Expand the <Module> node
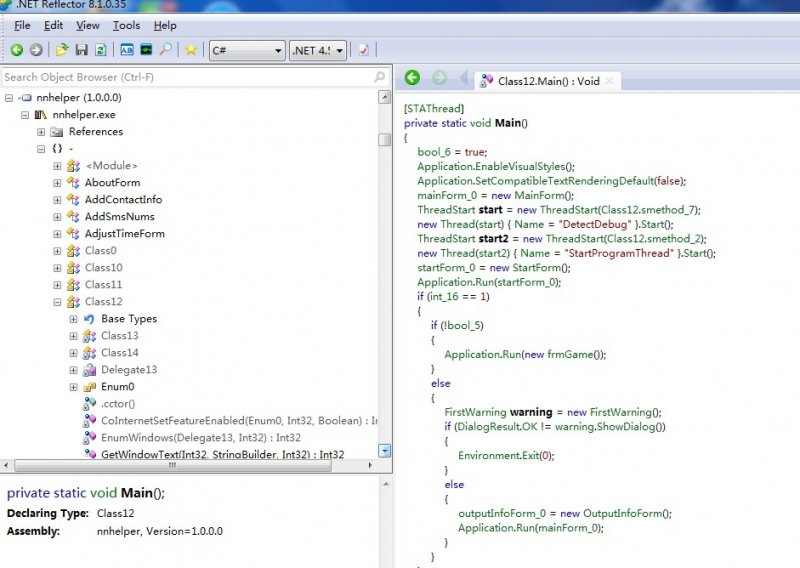 [x=57, y=166]
